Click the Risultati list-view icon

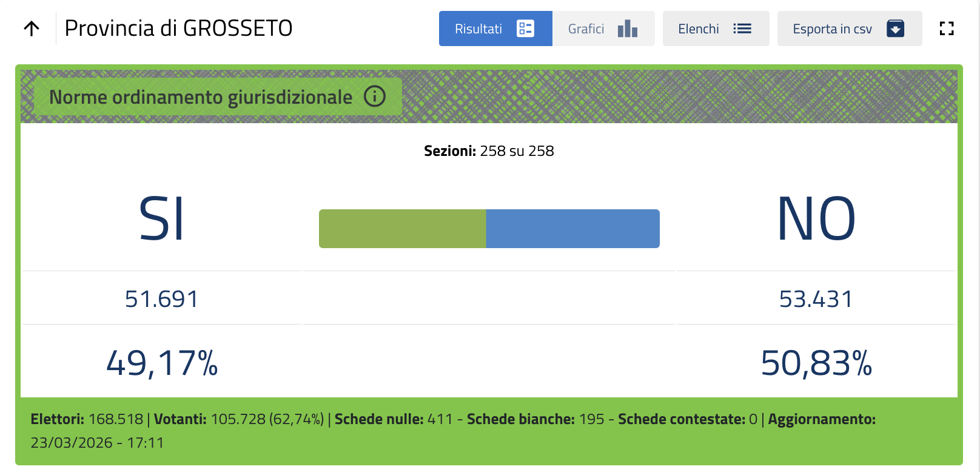coord(525,29)
